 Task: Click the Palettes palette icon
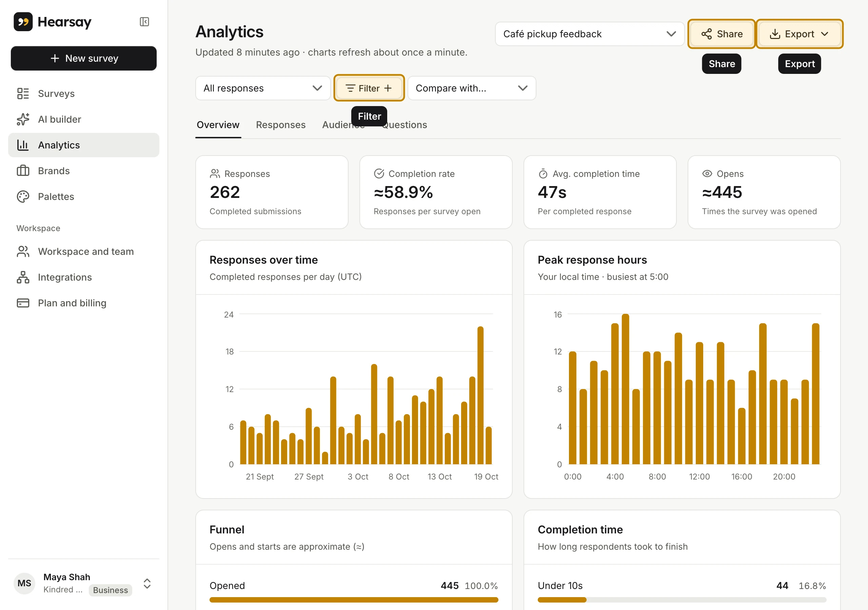point(23,197)
